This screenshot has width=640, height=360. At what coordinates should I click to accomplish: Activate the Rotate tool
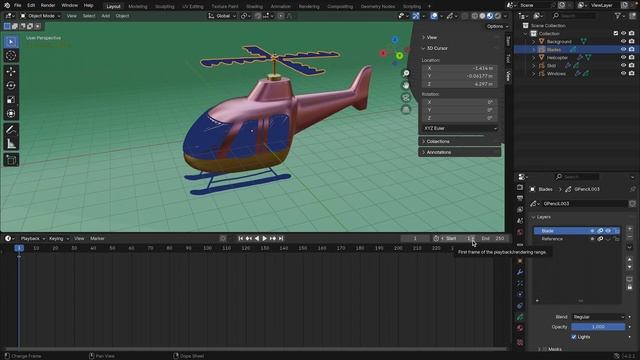click(11, 85)
